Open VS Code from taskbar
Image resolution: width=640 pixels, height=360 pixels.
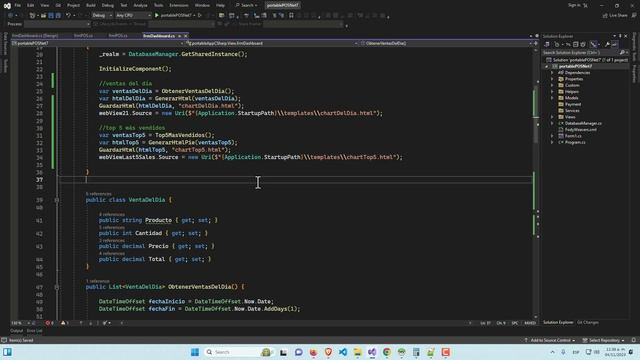point(343,352)
